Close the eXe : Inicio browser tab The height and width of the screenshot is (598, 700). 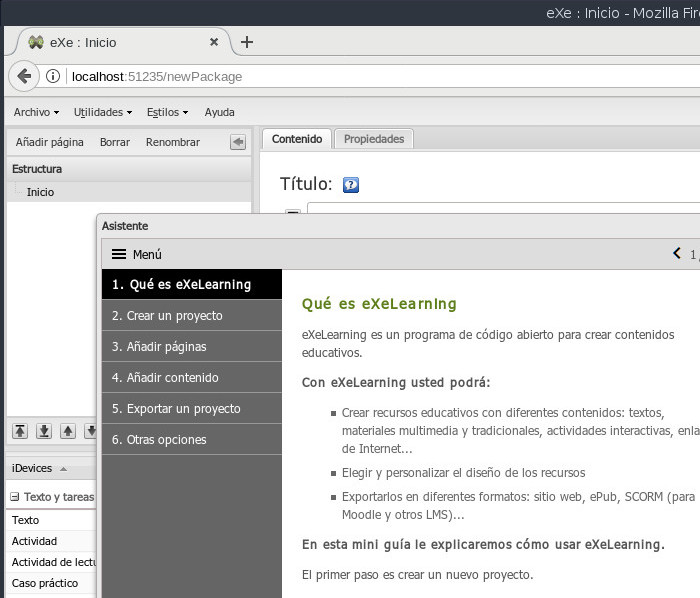point(214,42)
